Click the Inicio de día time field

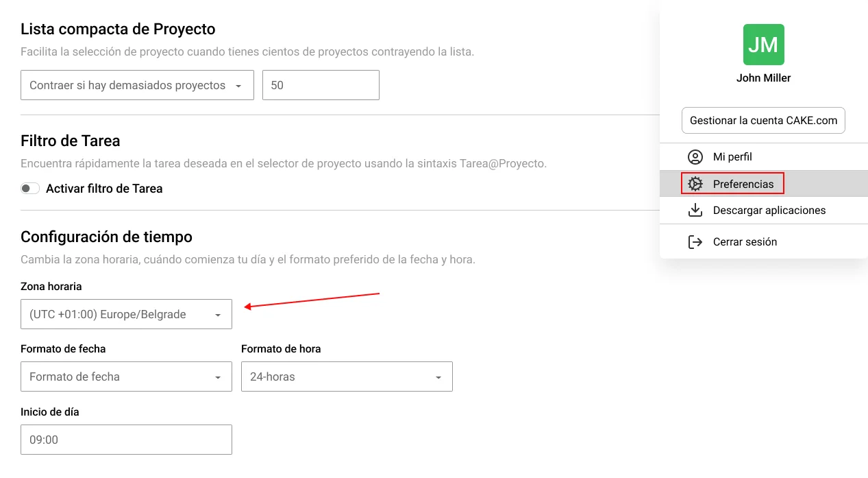point(126,439)
